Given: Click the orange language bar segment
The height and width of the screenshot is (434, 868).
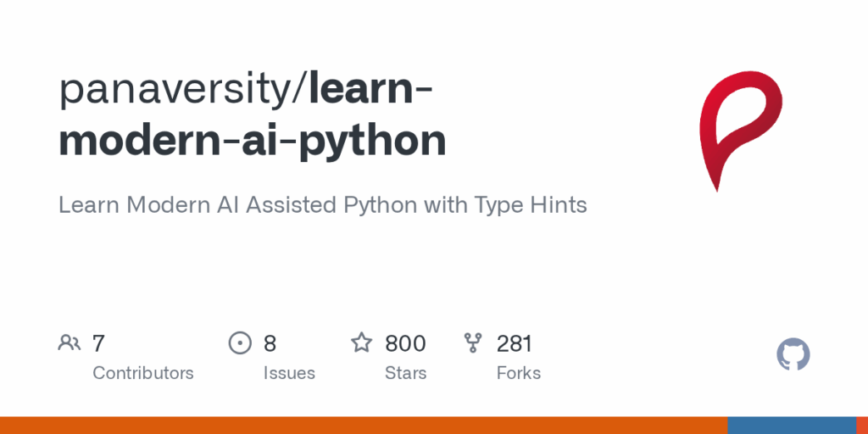Looking at the screenshot, I should 364,426.
